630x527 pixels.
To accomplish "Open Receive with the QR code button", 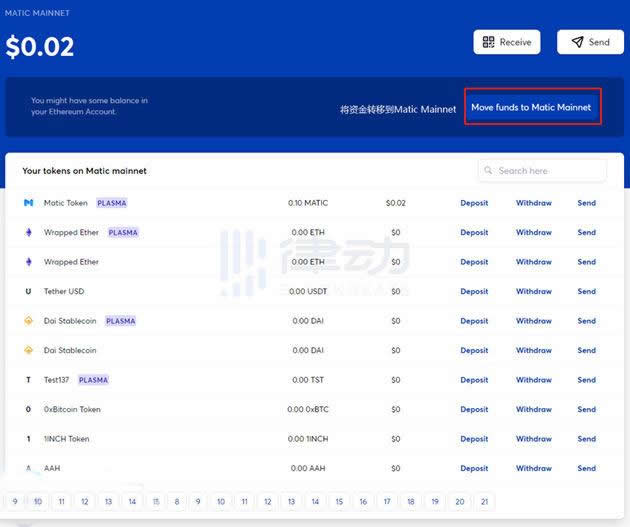I will click(x=507, y=42).
